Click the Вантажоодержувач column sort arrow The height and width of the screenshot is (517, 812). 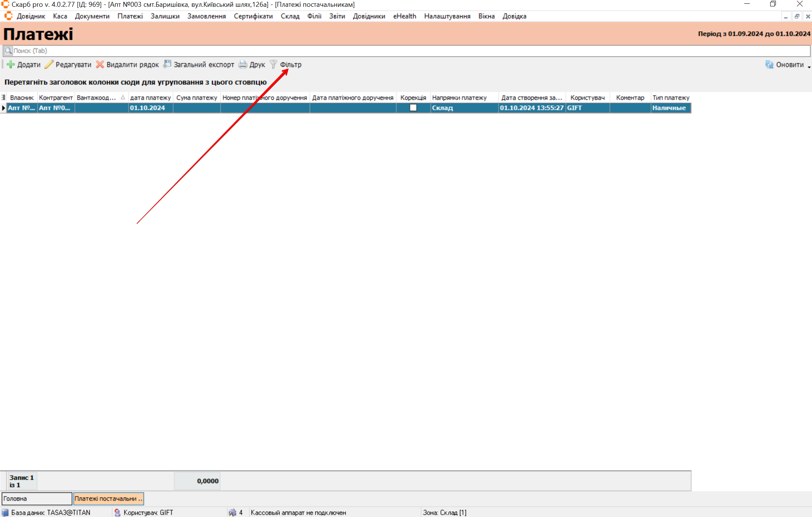click(123, 98)
